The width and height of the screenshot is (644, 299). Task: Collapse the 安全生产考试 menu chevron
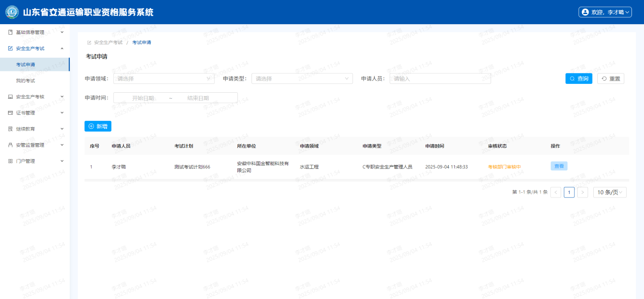62,48
